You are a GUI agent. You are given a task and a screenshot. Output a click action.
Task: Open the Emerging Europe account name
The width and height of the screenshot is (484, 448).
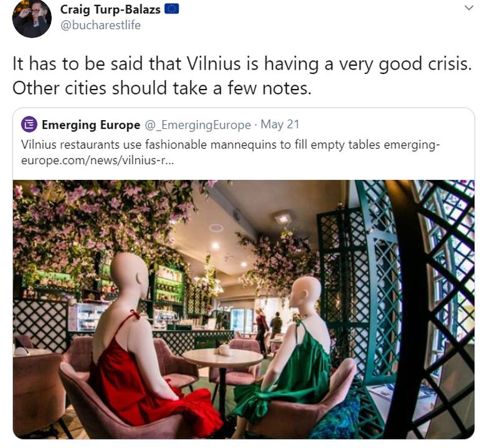click(x=91, y=125)
